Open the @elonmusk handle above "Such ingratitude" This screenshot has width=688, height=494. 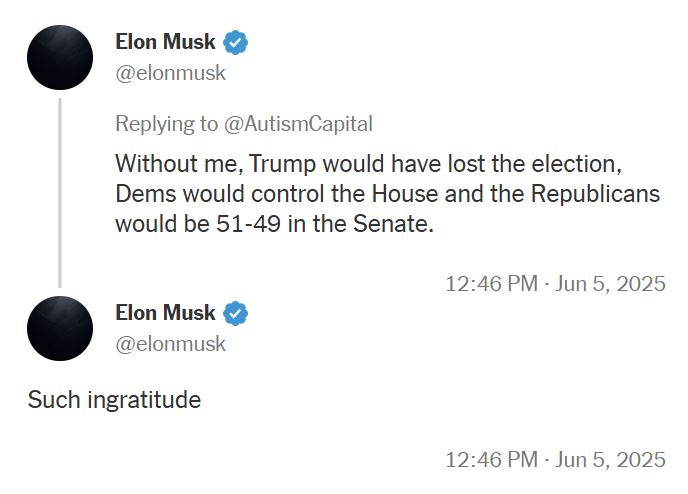170,344
